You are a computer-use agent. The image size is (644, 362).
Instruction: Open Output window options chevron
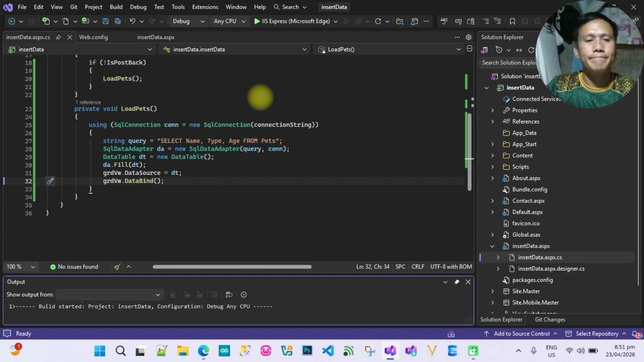445,282
